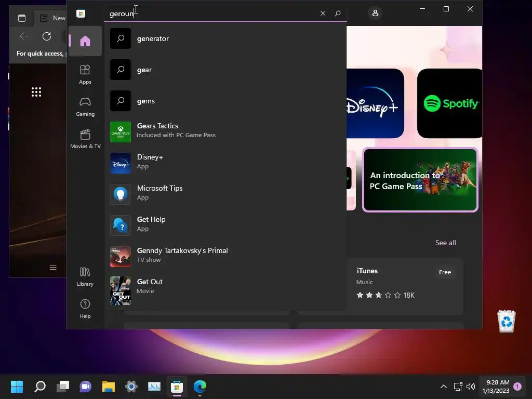Screen dimensions: 532x399
Task: Open File Explorer from taskbar
Action: (x=109, y=386)
